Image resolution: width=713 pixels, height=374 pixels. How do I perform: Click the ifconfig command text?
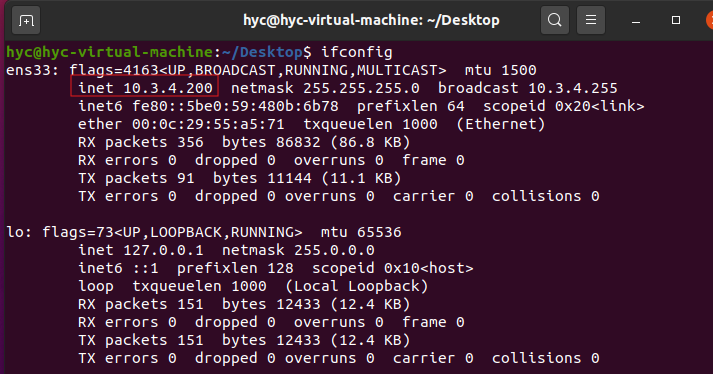(x=356, y=52)
